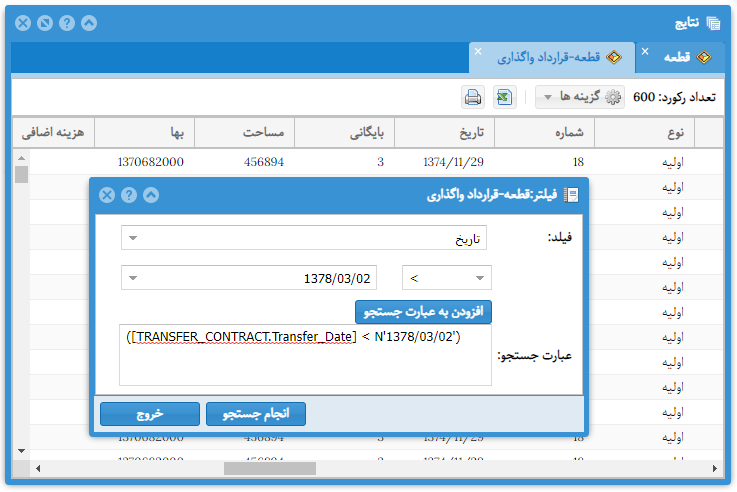Screen dimensions: 737x492
Task: Click the تاریخ column header
Action: pyautogui.click(x=444, y=133)
